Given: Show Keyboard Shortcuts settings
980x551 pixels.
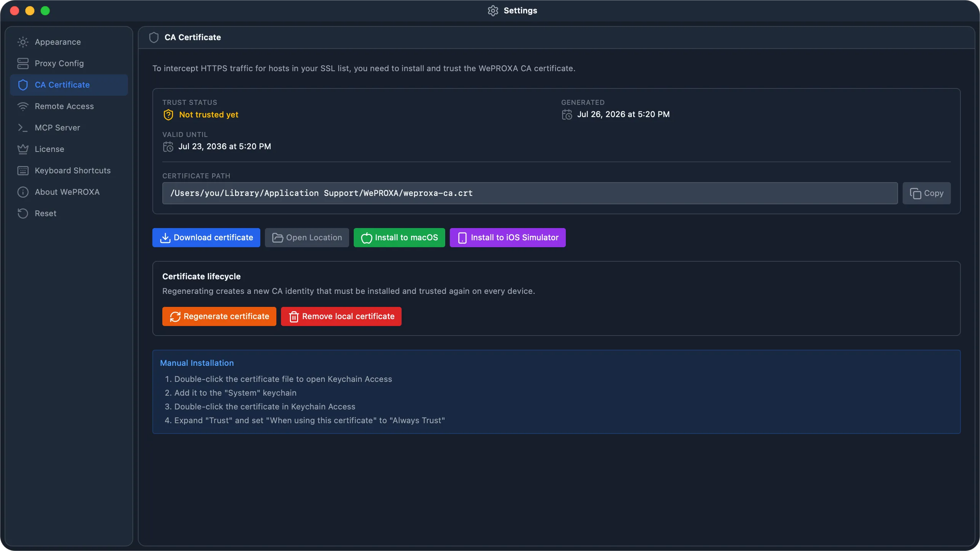Looking at the screenshot, I should [x=69, y=171].
